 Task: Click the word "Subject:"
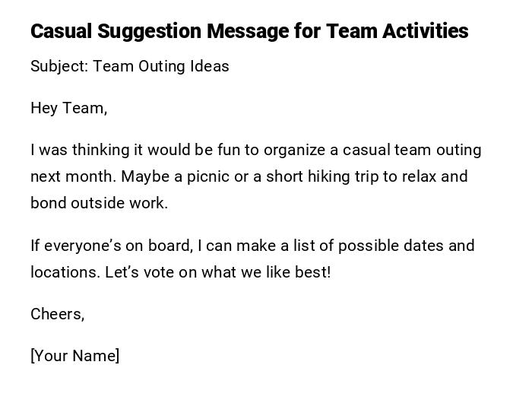59,66
